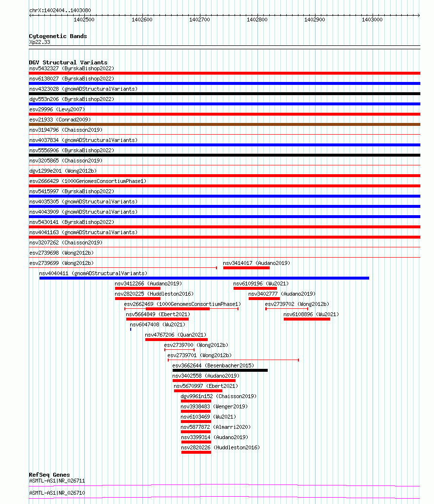This screenshot has height=504, width=434.
Task: Click the Cytogenetic Bands track title
Action: coord(58,36)
